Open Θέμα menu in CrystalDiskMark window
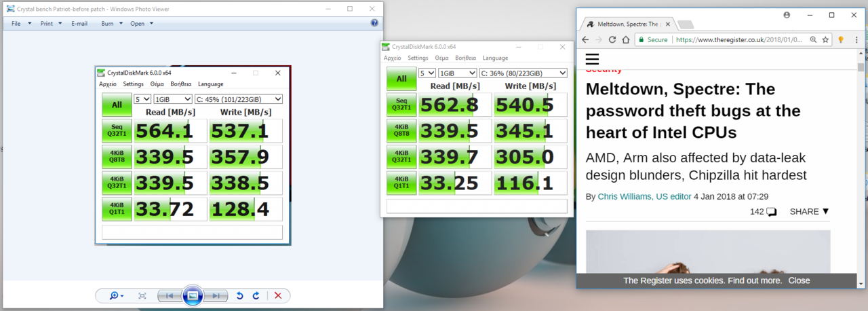This screenshot has height=311, width=868. click(441, 58)
